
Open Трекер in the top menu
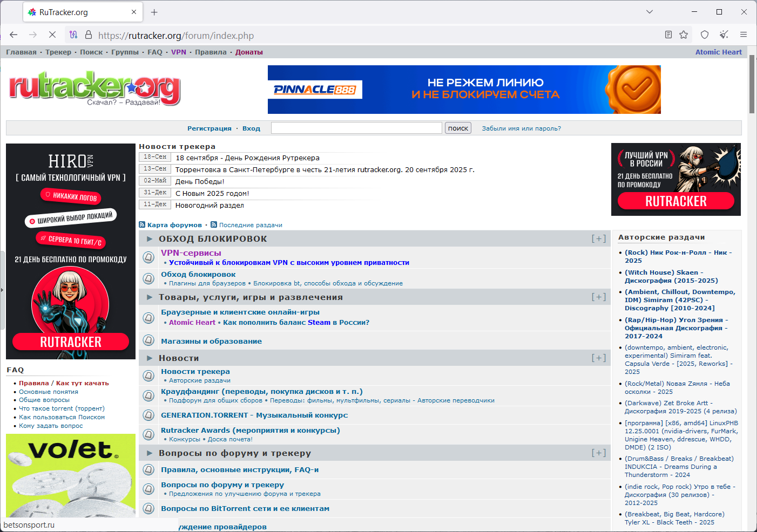(58, 52)
